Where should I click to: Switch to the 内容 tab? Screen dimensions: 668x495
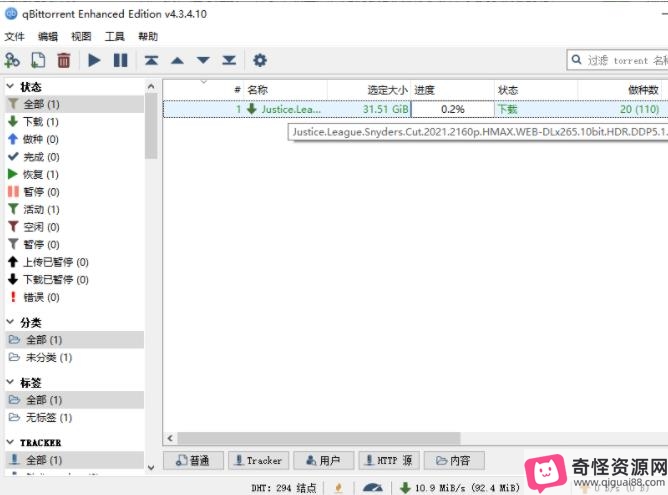(x=454, y=460)
